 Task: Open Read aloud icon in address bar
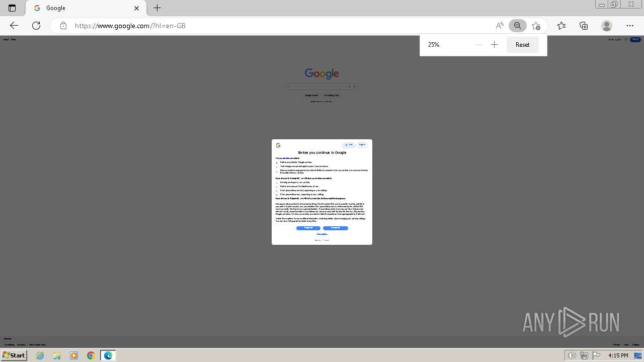coord(500,26)
